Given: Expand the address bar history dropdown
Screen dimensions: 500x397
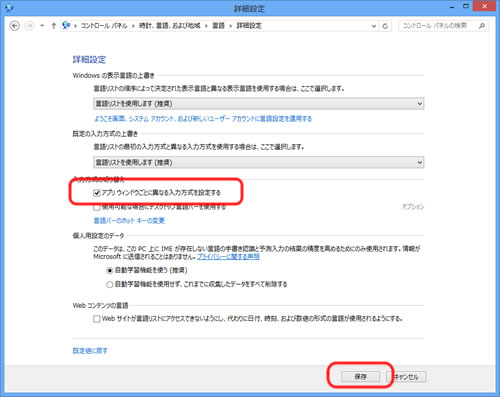Looking at the screenshot, I should 374,26.
